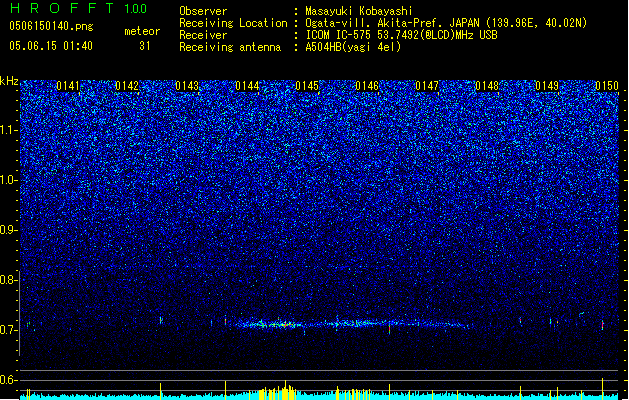Click the A504HB(yagi 4el) antenna text
Viewport: 629px width, 400px height.
(x=353, y=47)
